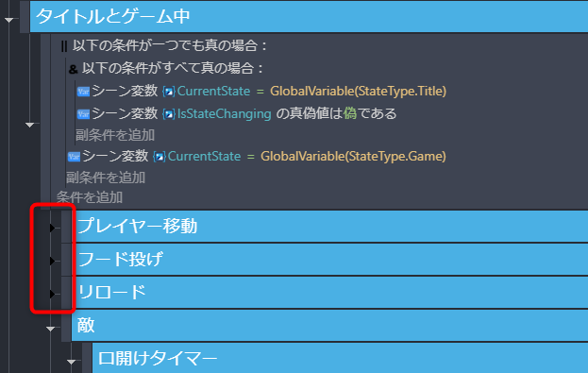This screenshot has height=373, width=588.
Task: Collapse the タイトルとゲーム中 group arrow
Action: pos(9,20)
